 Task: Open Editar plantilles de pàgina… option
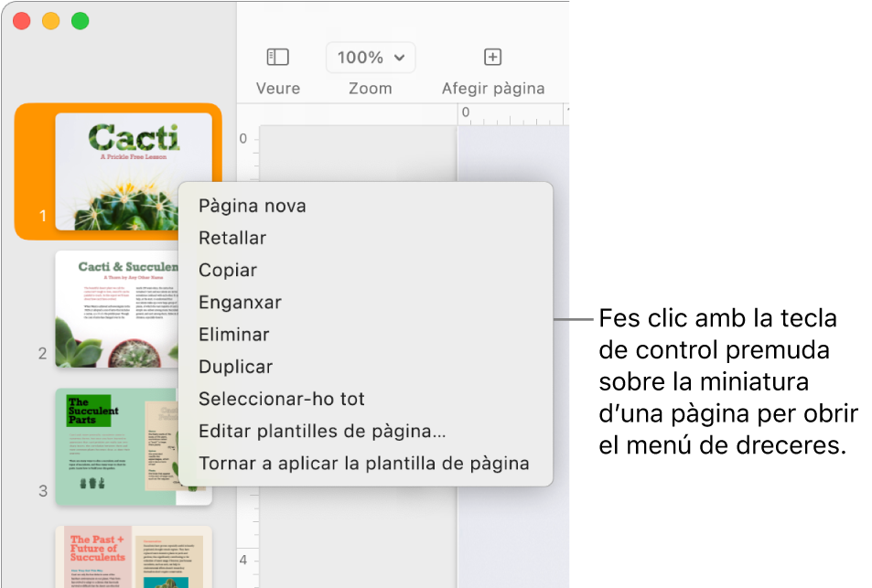click(365, 432)
